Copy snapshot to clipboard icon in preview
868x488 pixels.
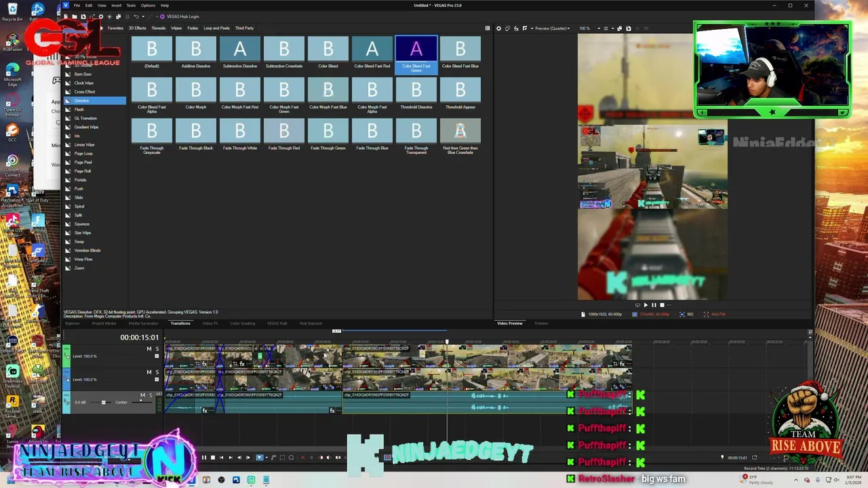(620, 28)
